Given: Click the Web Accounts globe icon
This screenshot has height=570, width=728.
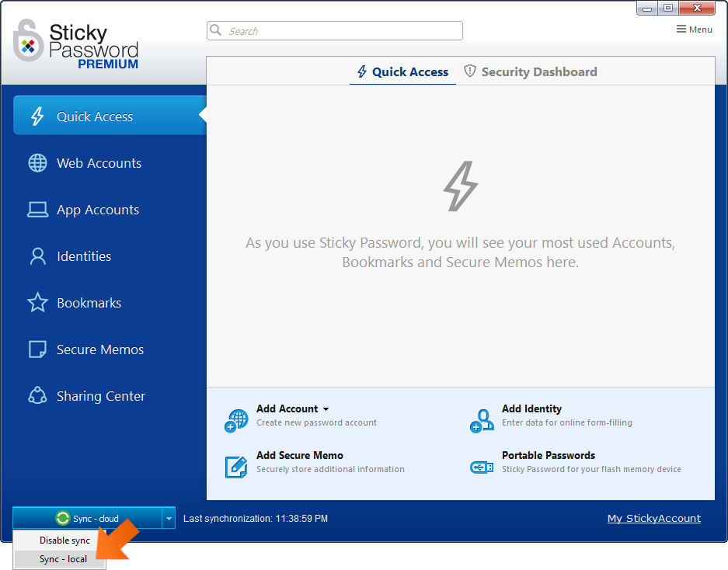Looking at the screenshot, I should [x=37, y=163].
